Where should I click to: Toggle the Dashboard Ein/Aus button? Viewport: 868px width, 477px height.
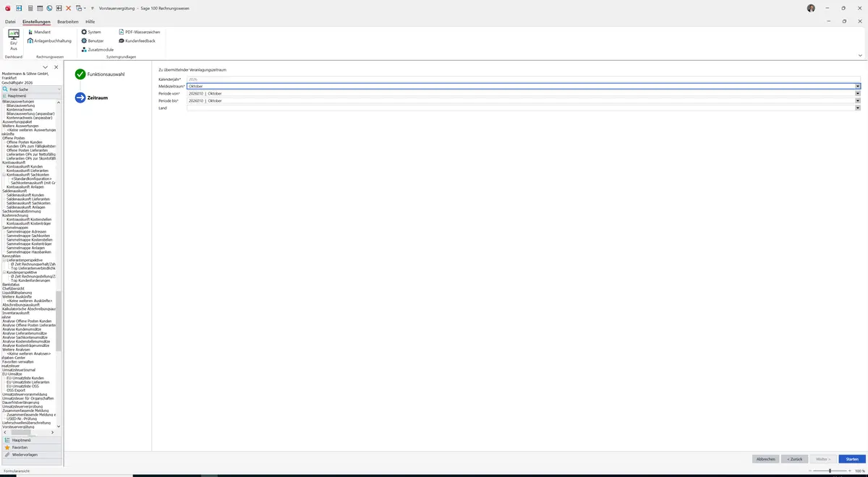[13, 40]
